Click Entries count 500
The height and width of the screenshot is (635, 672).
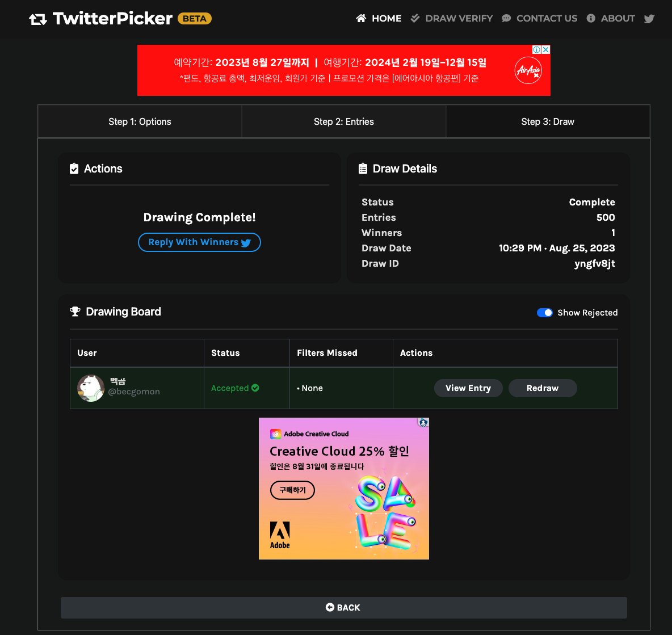click(x=606, y=218)
